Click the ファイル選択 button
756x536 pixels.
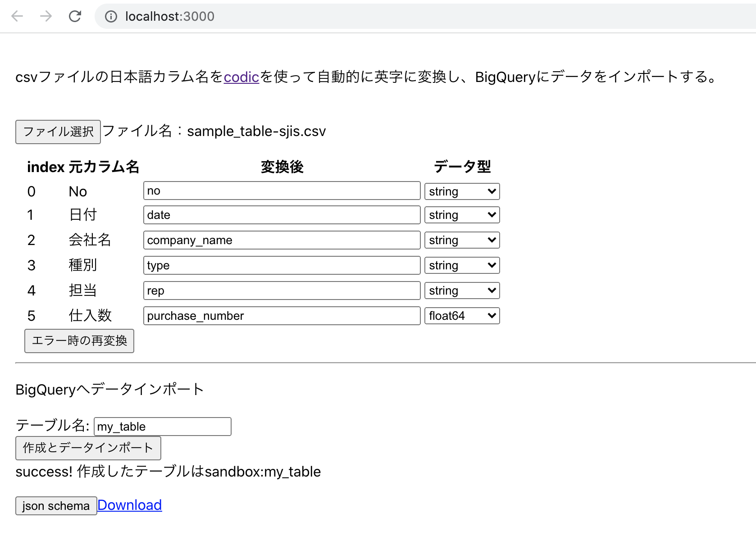coord(58,132)
